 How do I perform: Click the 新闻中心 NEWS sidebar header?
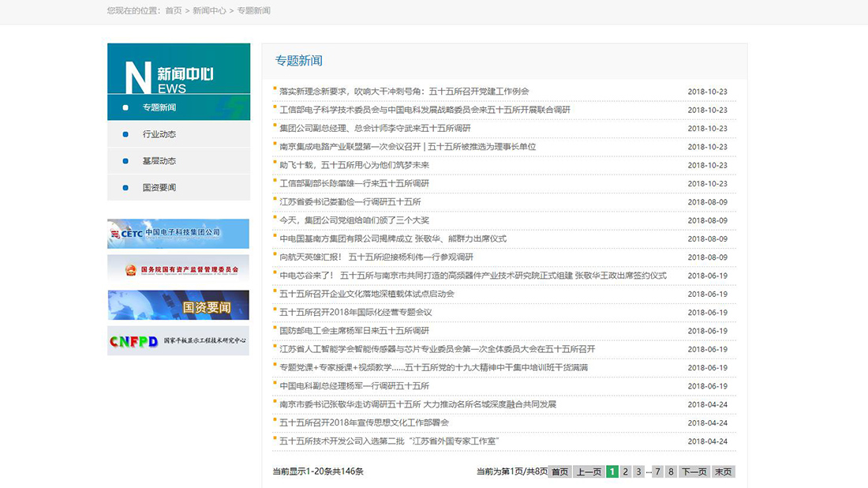coord(178,69)
